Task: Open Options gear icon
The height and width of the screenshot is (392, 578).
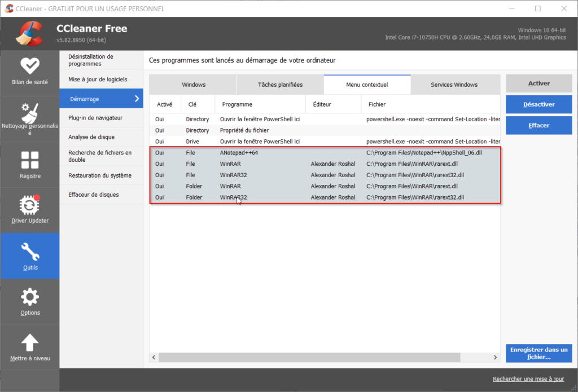Action: pyautogui.click(x=30, y=297)
